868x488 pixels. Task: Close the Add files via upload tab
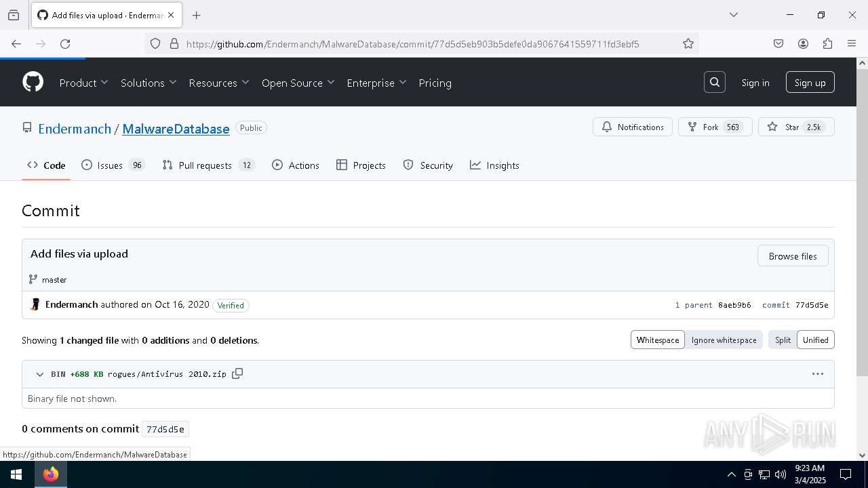tap(171, 15)
